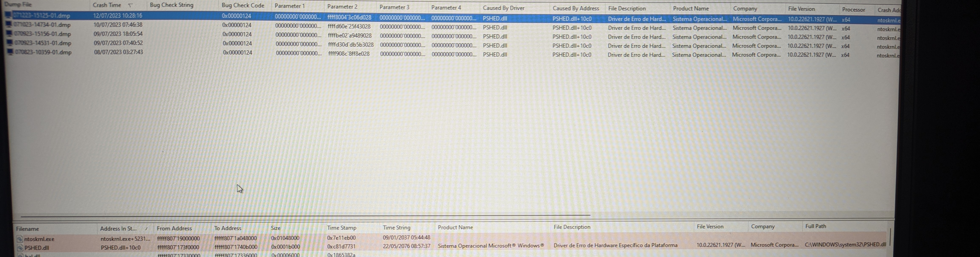Sort the lower pane by Filename

pos(27,229)
